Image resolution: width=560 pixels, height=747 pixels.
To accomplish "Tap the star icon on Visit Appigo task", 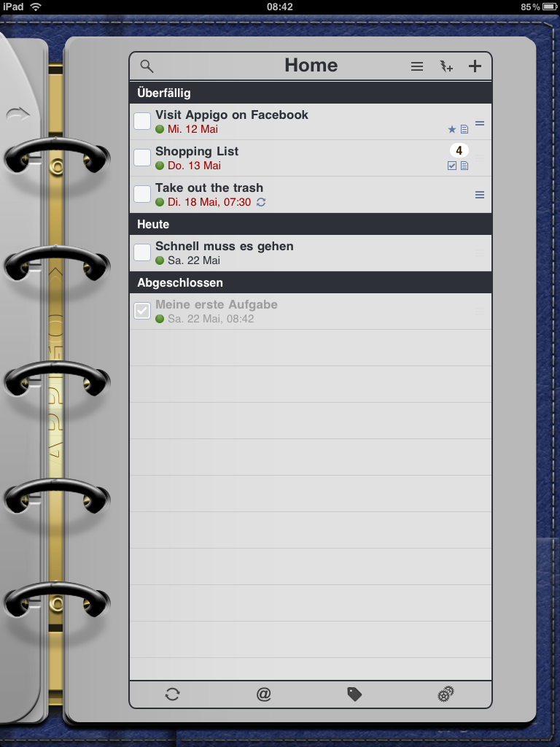I will pos(452,129).
